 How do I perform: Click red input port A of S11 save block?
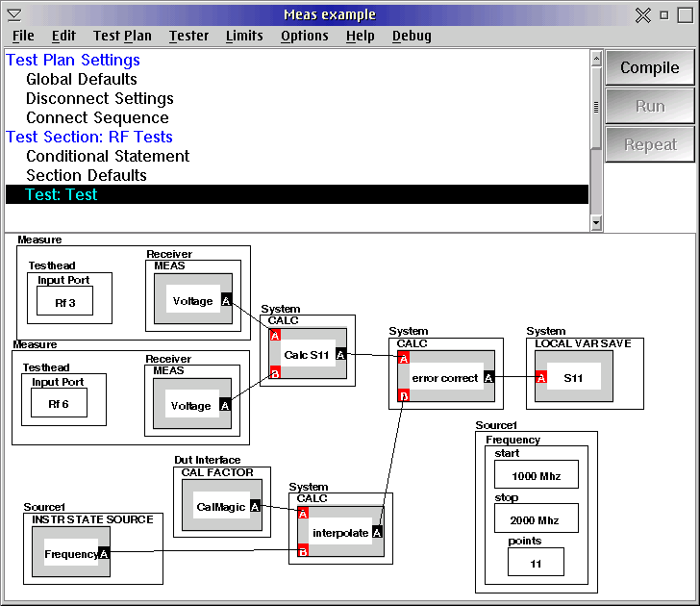[x=541, y=377]
